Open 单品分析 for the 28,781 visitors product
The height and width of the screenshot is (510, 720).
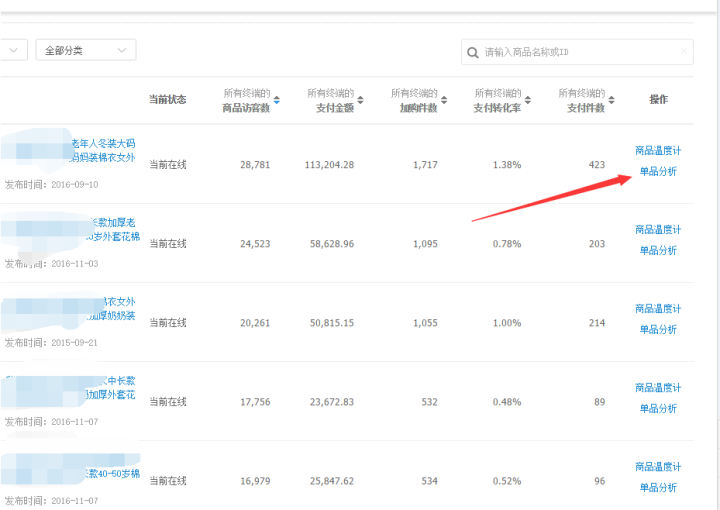tap(658, 172)
